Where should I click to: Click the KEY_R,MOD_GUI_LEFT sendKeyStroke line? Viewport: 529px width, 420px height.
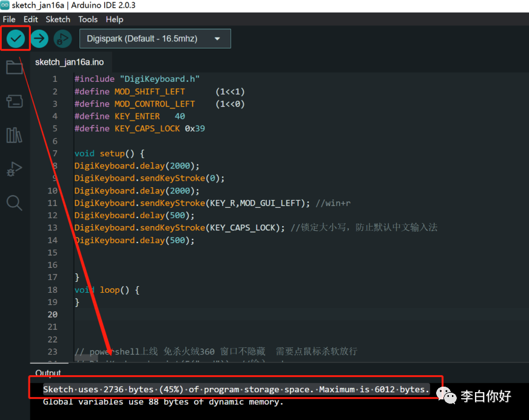point(192,203)
